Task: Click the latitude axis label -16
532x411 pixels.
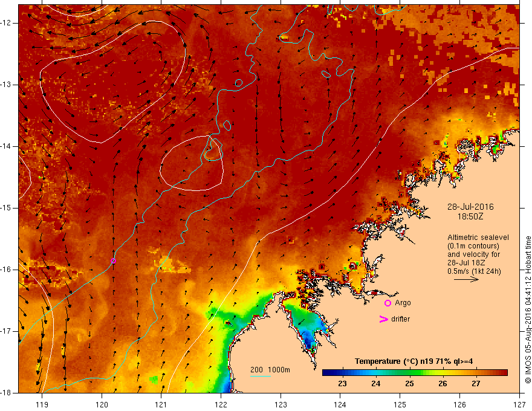Action: [7, 270]
